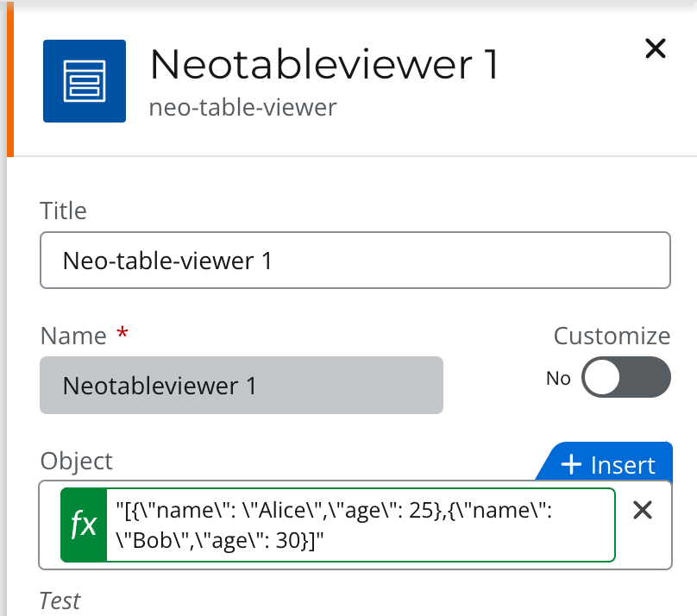Click the red required asterisk by Name
Viewport: 697px width, 616px height.
122,334
